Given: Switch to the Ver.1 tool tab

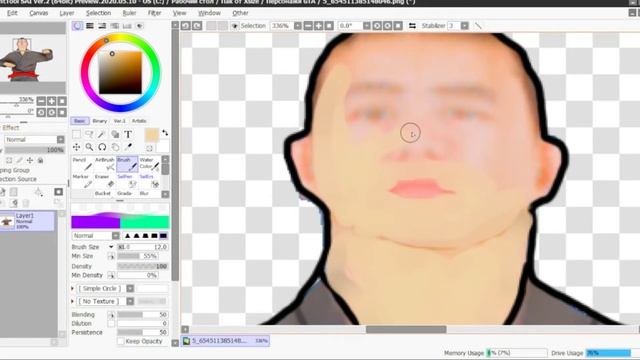Looking at the screenshot, I should tap(120, 121).
